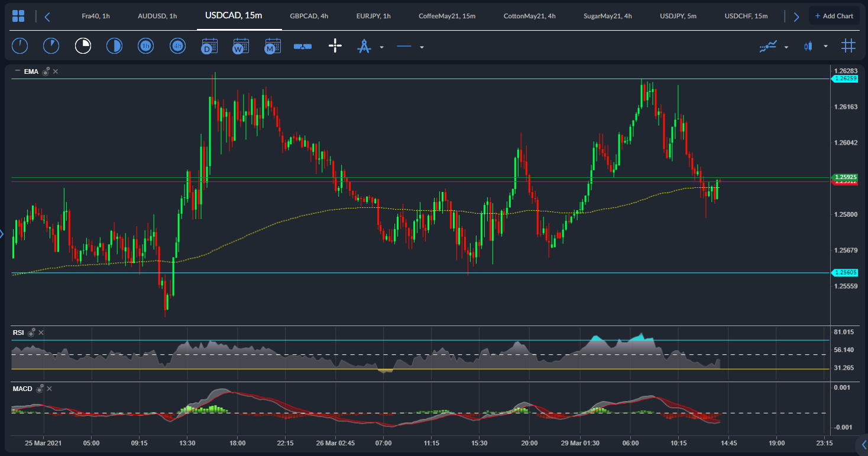Select the weekly (W) calendar timeframe
Screen dimensions: 868x456
[x=241, y=46]
